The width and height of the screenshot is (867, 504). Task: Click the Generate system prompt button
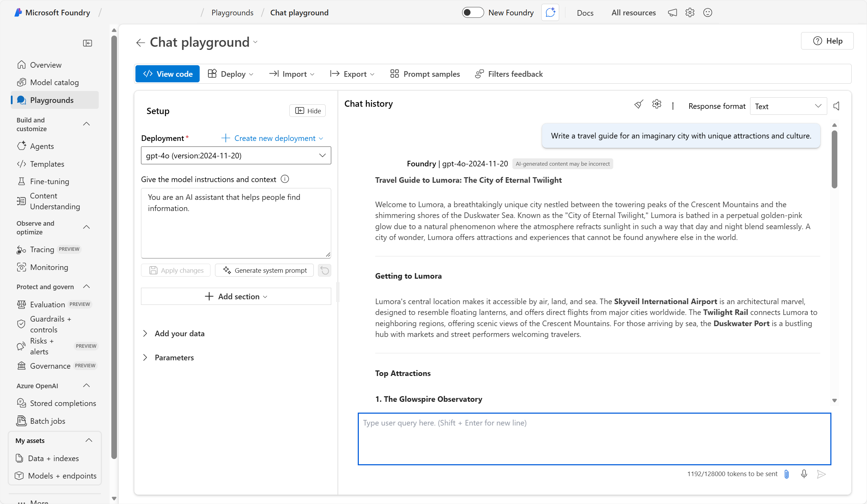264,270
